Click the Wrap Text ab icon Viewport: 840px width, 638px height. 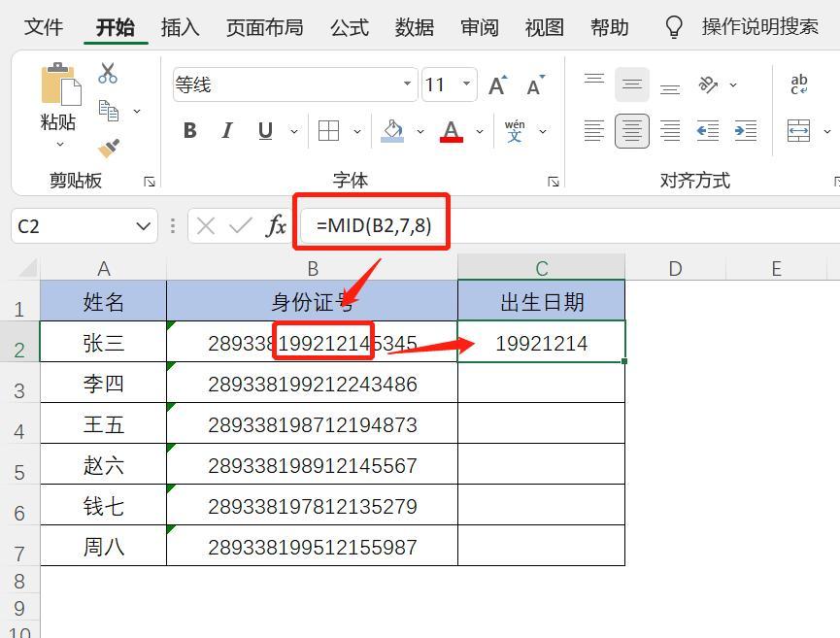click(x=799, y=84)
